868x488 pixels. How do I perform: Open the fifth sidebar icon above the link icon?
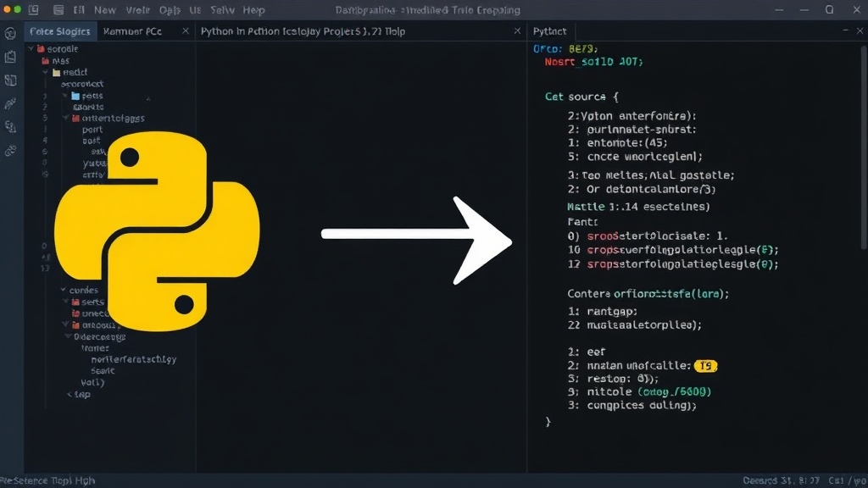pos(10,127)
